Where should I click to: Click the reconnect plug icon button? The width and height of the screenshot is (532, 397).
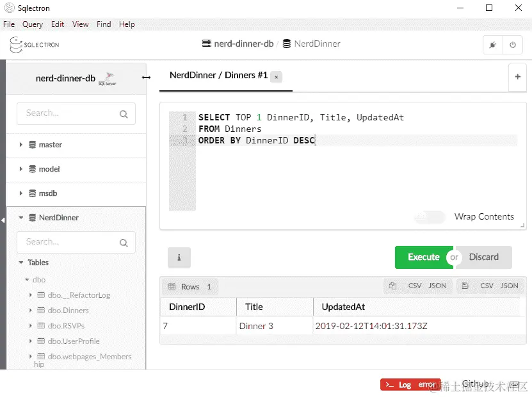tap(493, 45)
